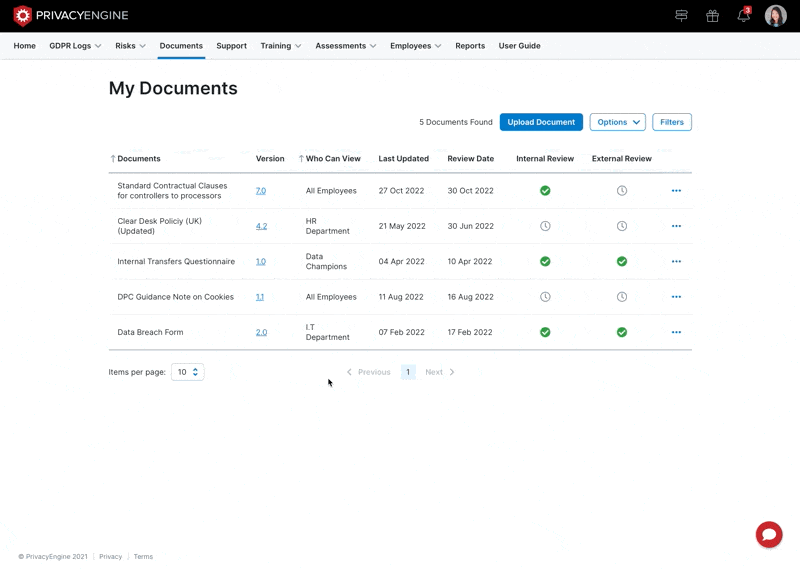Click External Review clock for DPC Guidance Note
The image size is (800, 569).
point(621,296)
